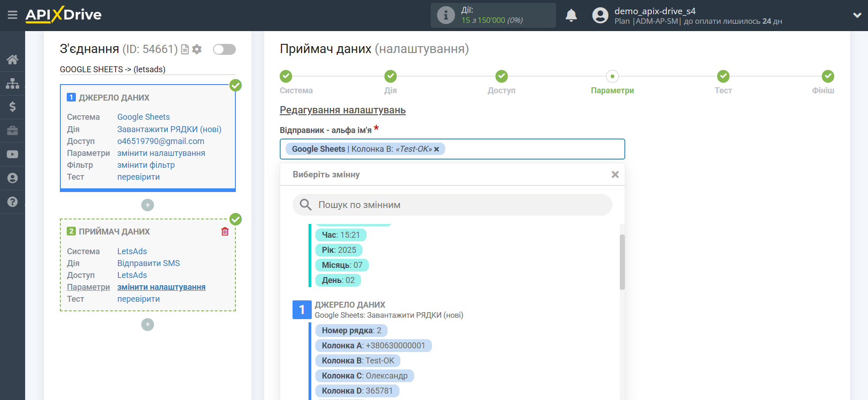Open the briefcase icon in sidebar

[12, 131]
